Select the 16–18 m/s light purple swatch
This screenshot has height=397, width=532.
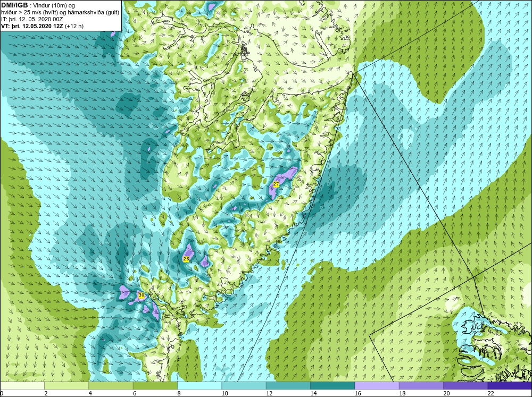click(x=377, y=385)
